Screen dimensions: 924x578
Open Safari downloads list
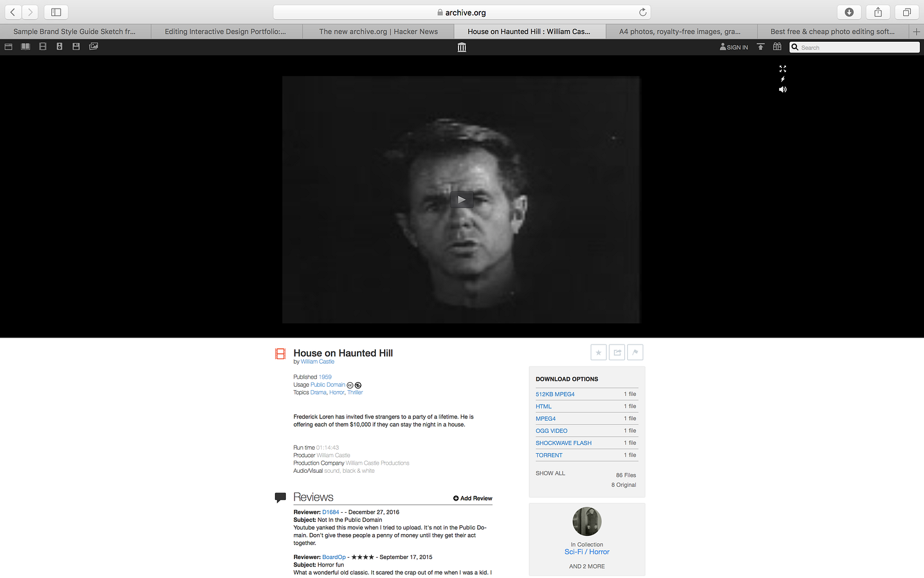pyautogui.click(x=849, y=12)
